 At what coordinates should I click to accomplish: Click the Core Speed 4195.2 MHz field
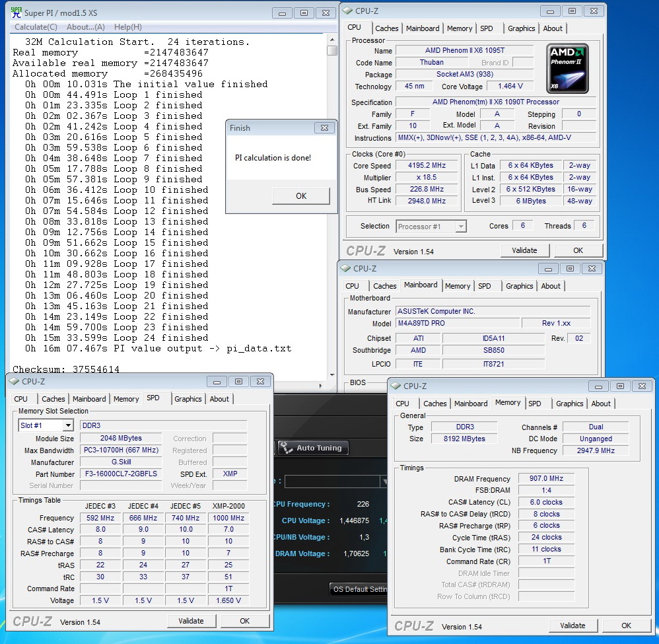click(427, 166)
